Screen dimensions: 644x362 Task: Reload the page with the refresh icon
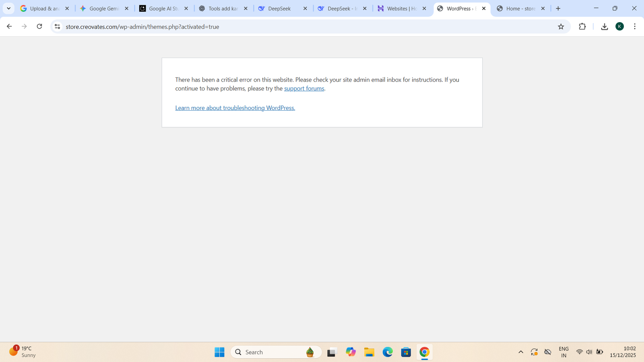[x=39, y=27]
